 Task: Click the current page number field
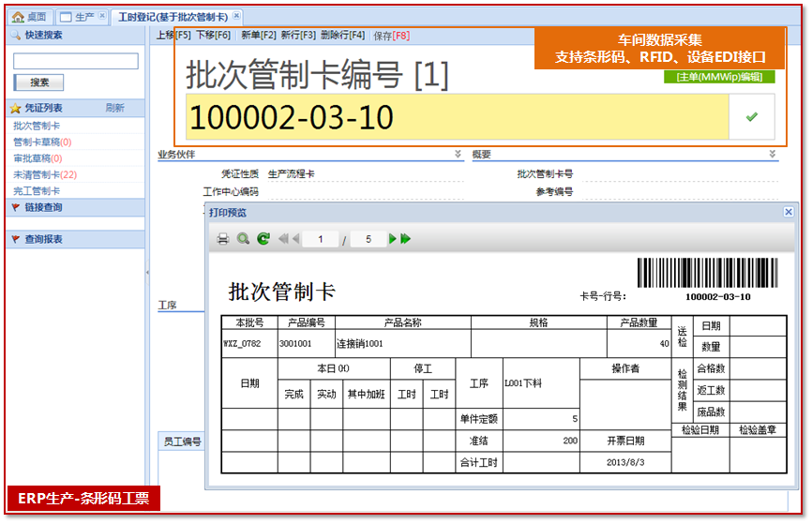click(321, 239)
